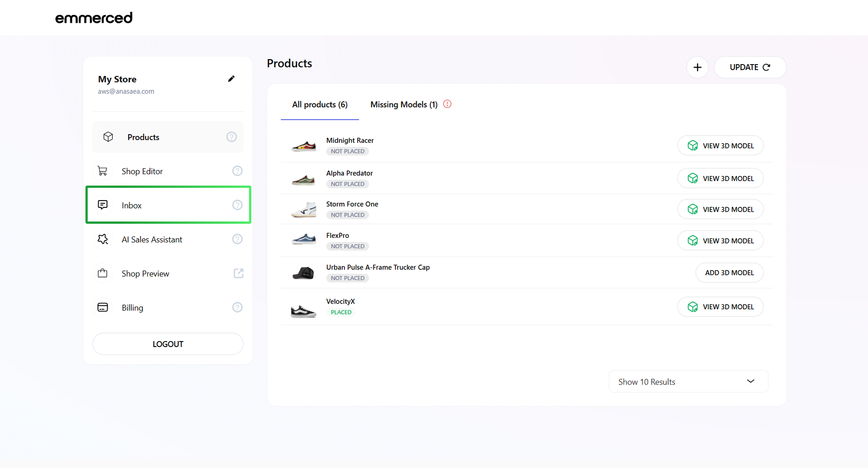868x468 pixels.
Task: Open Shop Editor from sidebar
Action: click(142, 171)
